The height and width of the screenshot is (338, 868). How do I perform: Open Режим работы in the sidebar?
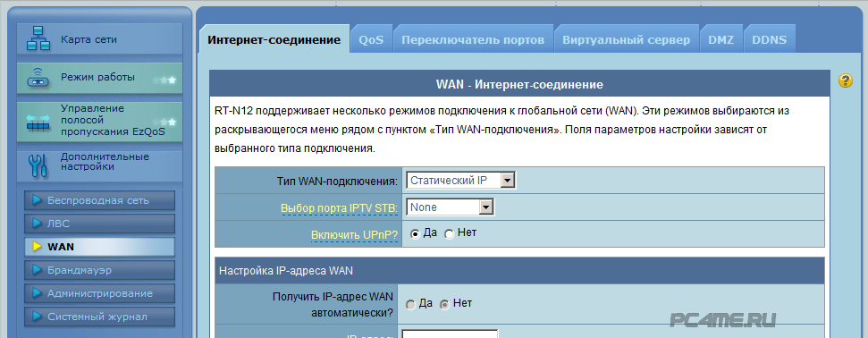(x=99, y=79)
